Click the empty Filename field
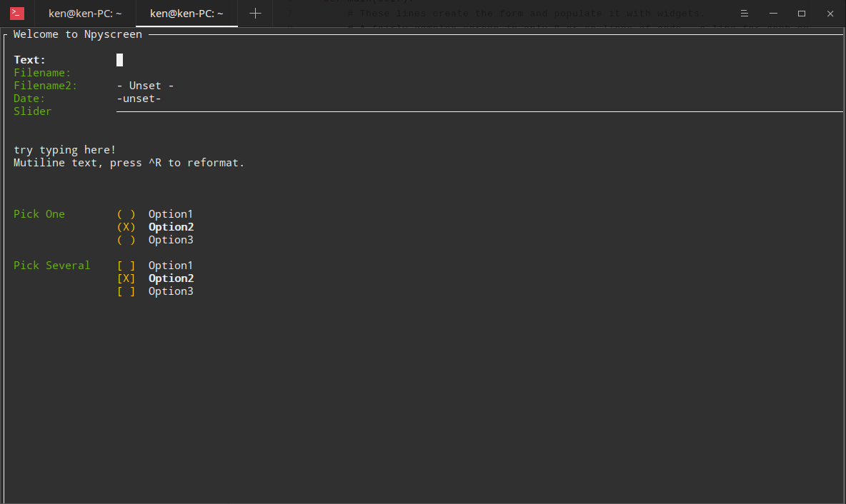The width and height of the screenshot is (846, 504). click(214, 73)
